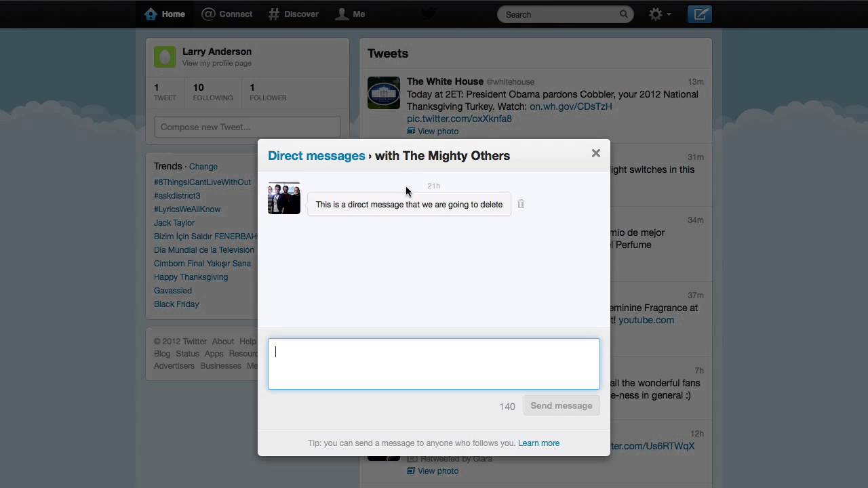Open the Advertisers footer link
This screenshot has height=488, width=868.
pyautogui.click(x=174, y=366)
